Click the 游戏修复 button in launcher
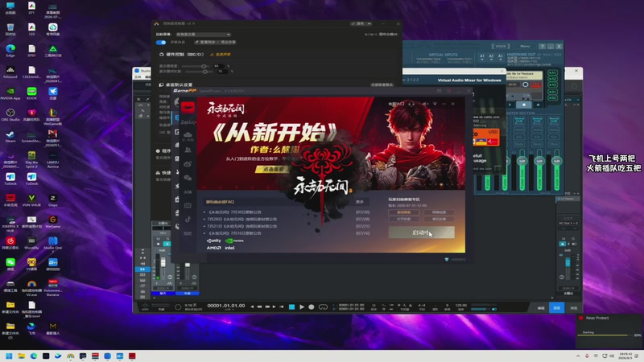Viewport: 644px width, 362px height. 404,212
